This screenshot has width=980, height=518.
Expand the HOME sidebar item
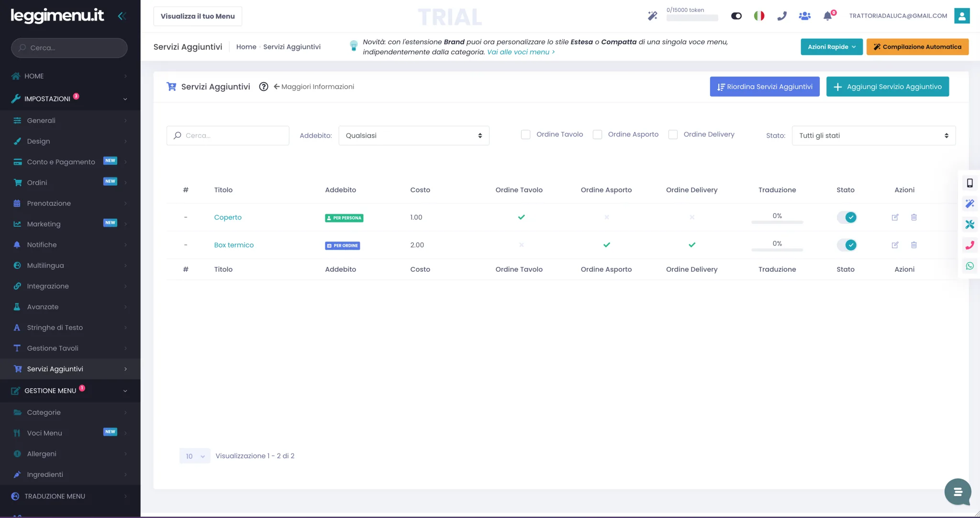tap(70, 76)
